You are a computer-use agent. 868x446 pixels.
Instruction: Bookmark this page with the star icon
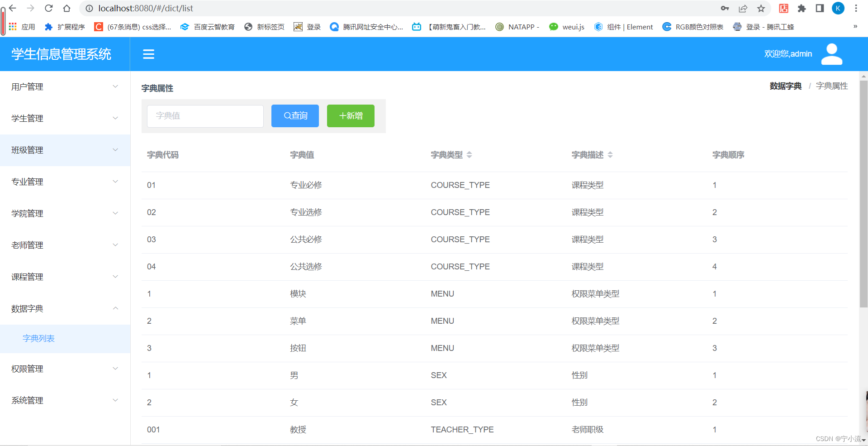click(x=761, y=8)
